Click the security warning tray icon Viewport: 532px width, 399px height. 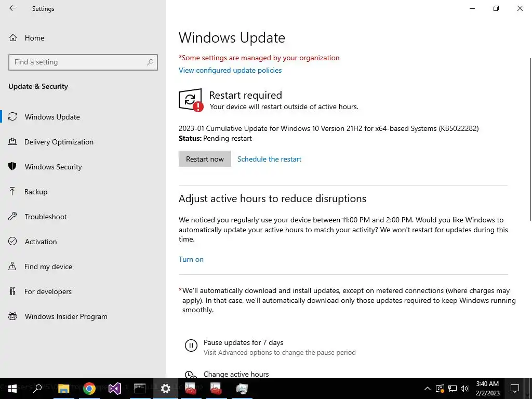[x=440, y=389]
